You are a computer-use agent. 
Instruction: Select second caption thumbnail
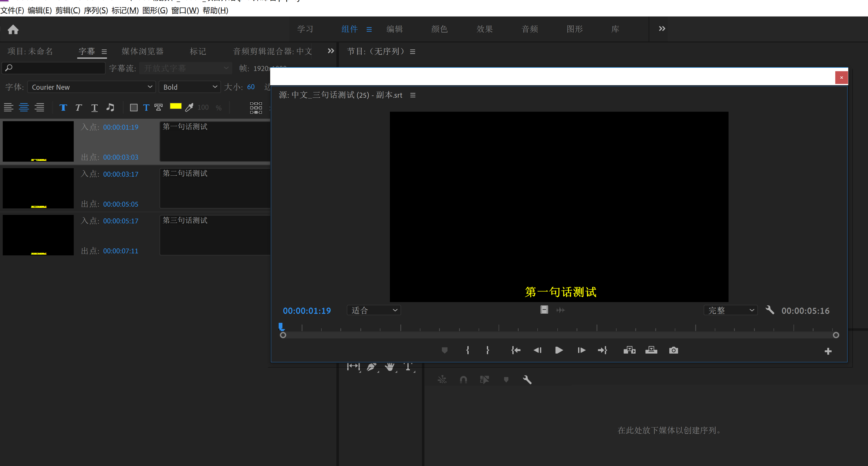point(38,188)
